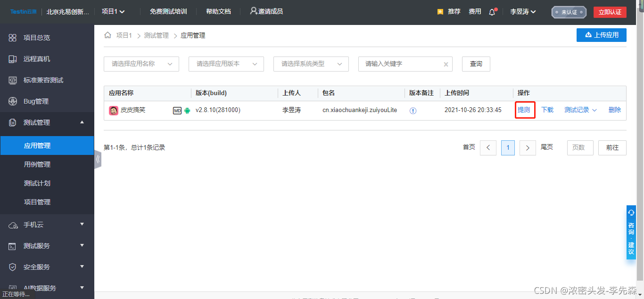
Task: Select page 1 in pagination
Action: (x=508, y=148)
